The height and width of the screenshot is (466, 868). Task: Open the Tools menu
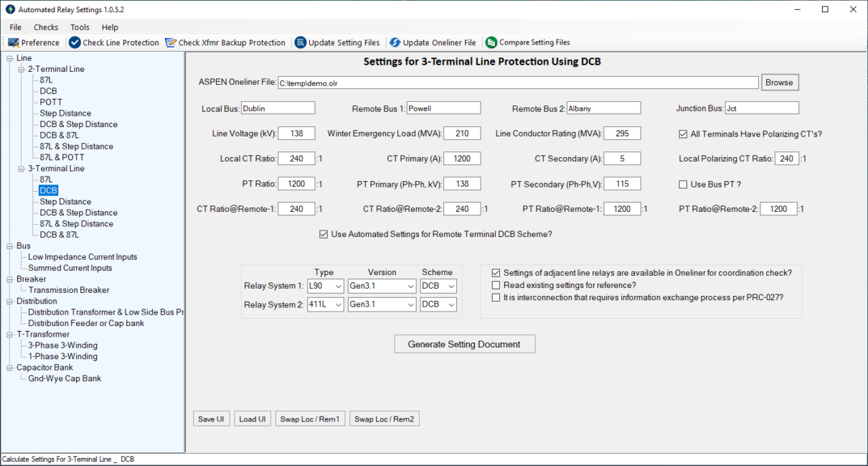pyautogui.click(x=80, y=27)
